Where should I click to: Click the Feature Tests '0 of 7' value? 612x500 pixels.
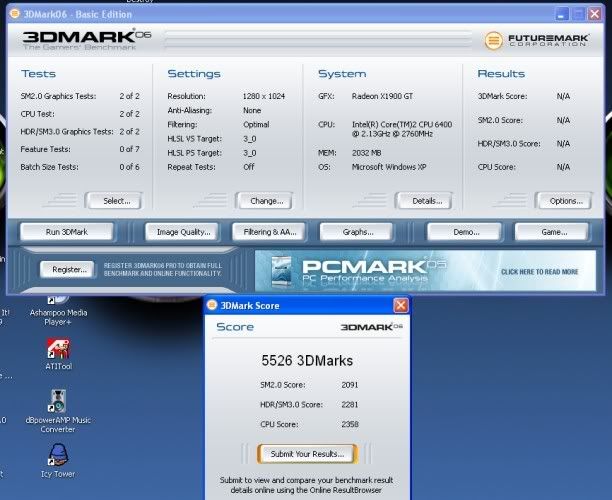pyautogui.click(x=130, y=149)
